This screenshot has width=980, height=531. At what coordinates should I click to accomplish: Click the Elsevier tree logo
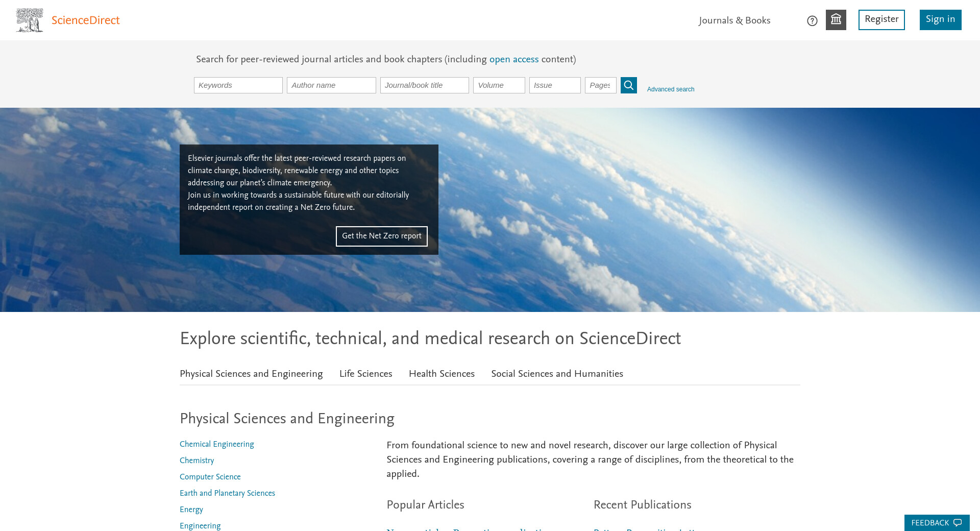[x=30, y=20]
